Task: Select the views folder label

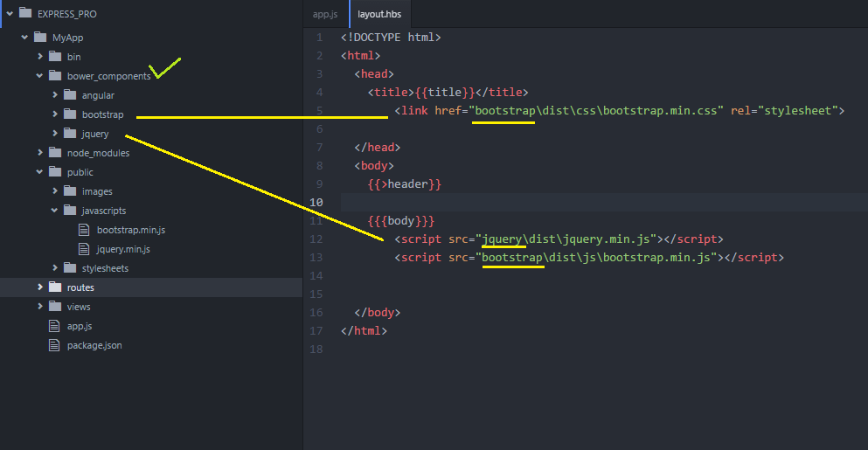Action: (79, 307)
